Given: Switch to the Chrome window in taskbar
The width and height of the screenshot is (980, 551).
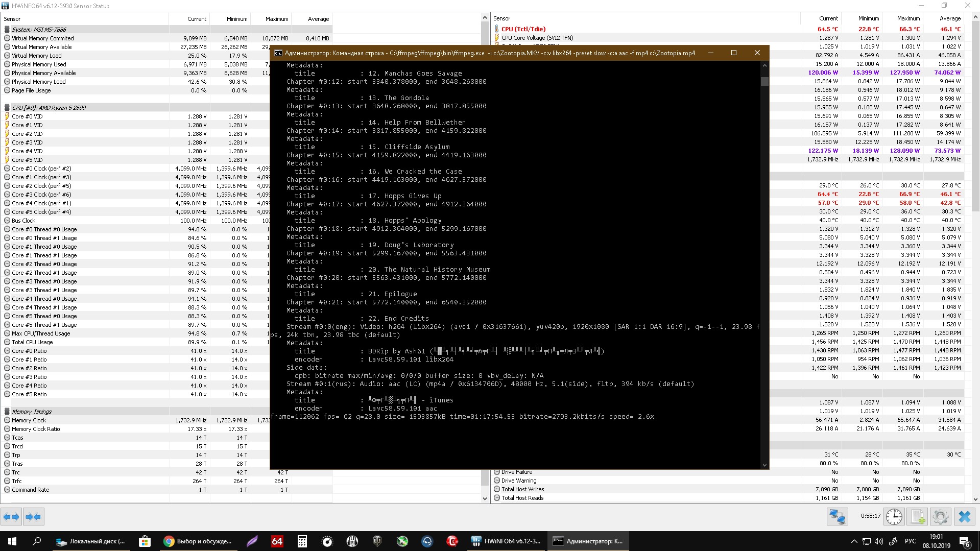Looking at the screenshot, I should click(x=198, y=541).
